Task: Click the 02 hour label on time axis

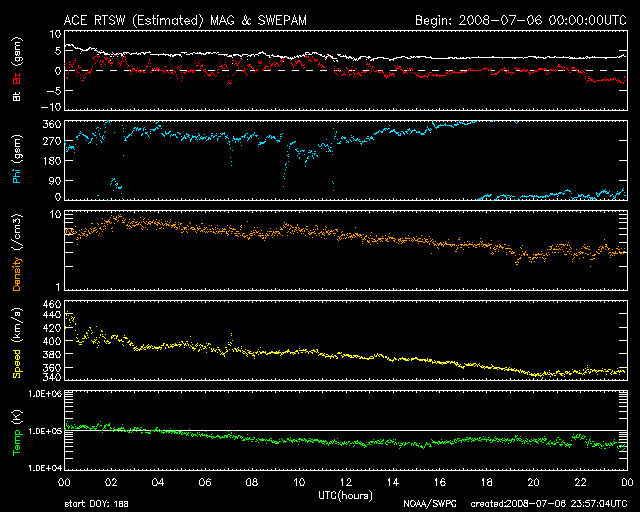Action: point(111,482)
